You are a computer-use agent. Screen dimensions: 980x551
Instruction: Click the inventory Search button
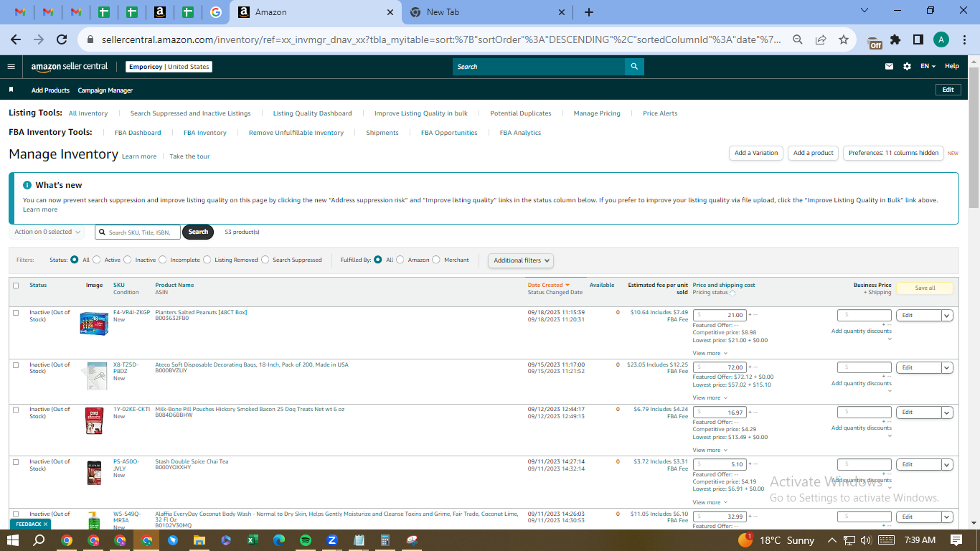point(198,232)
